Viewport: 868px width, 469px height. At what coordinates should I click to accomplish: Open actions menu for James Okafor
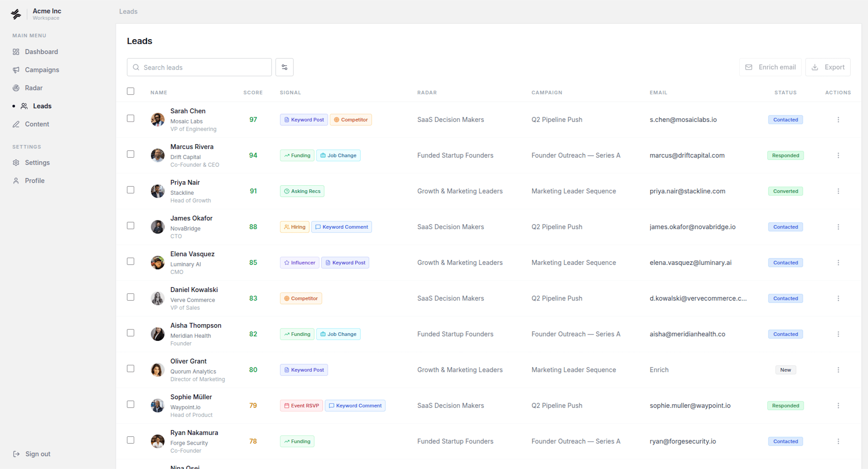pyautogui.click(x=838, y=227)
